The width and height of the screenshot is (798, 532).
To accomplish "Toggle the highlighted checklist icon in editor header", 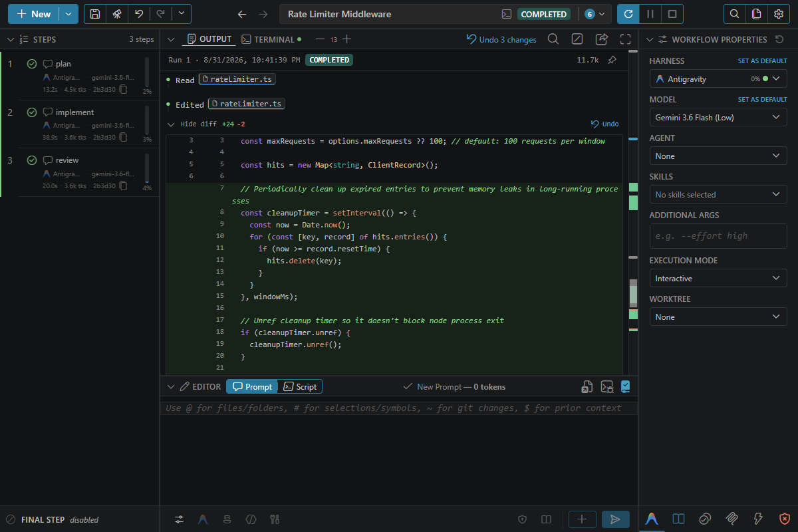I will coord(625,386).
